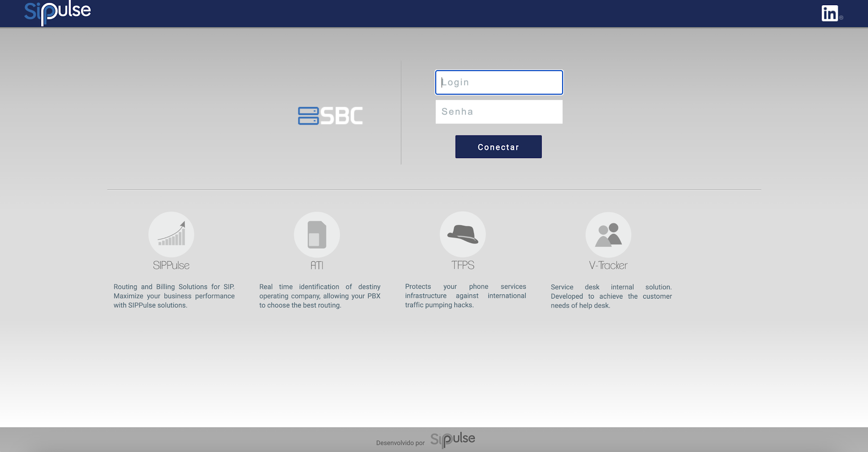Open the TFPS product title

[463, 265]
